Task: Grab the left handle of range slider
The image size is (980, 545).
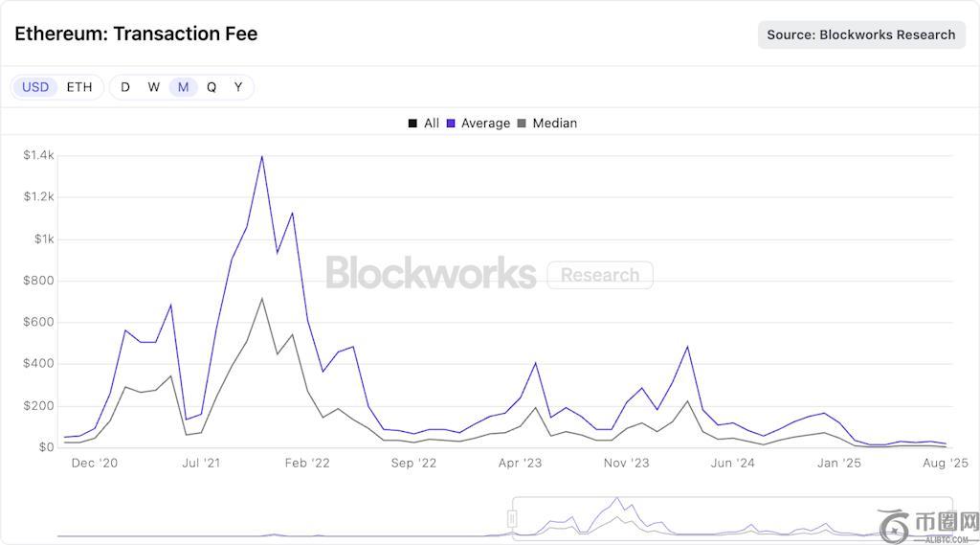Action: pos(513,518)
